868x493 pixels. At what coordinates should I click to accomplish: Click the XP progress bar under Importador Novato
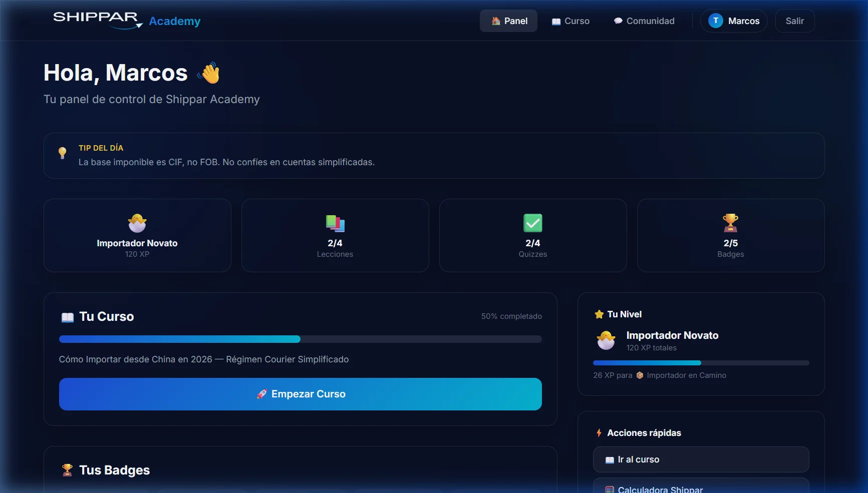pos(701,362)
